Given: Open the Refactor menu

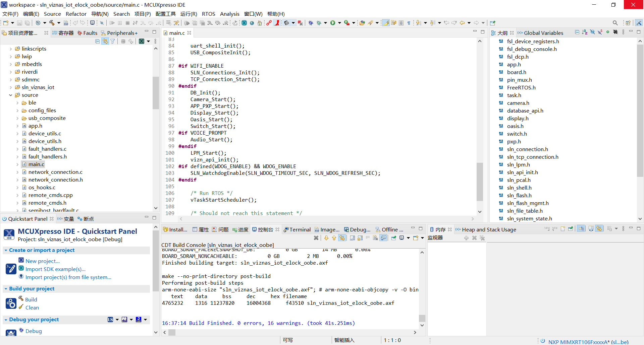Looking at the screenshot, I should click(76, 14).
